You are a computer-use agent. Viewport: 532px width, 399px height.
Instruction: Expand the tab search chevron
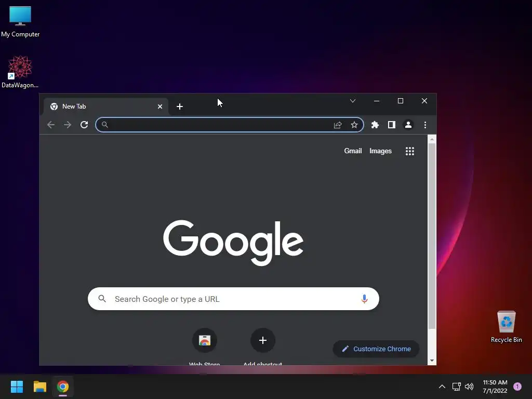point(353,101)
